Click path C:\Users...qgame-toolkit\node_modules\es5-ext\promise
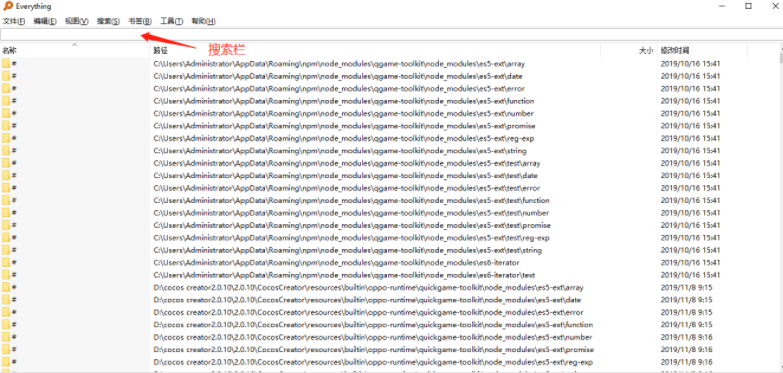The image size is (783, 373). point(344,126)
